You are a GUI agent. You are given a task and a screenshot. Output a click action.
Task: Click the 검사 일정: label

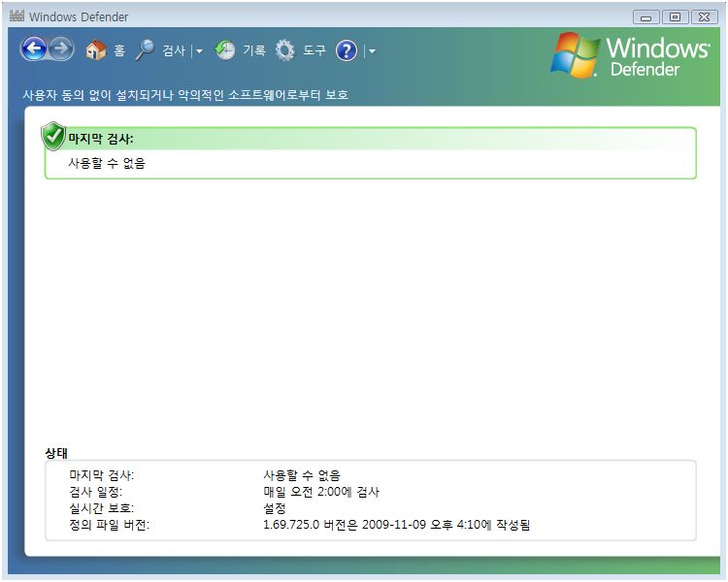tap(96, 492)
